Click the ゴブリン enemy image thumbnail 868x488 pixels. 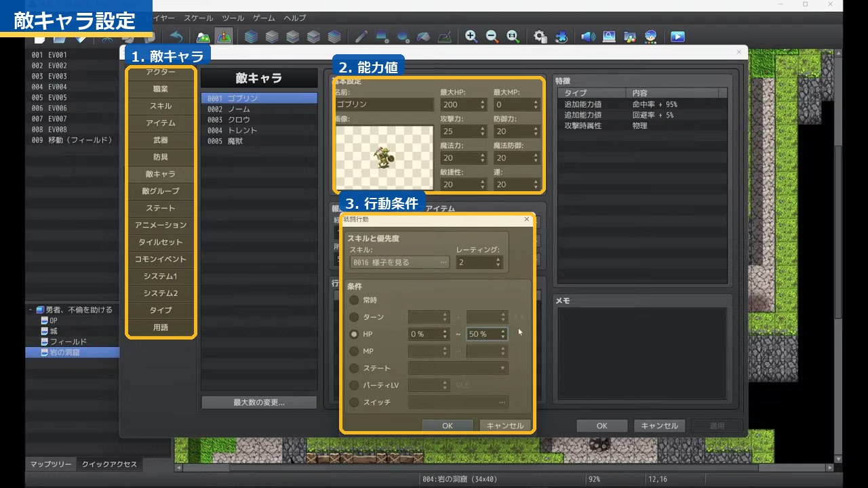tap(384, 158)
